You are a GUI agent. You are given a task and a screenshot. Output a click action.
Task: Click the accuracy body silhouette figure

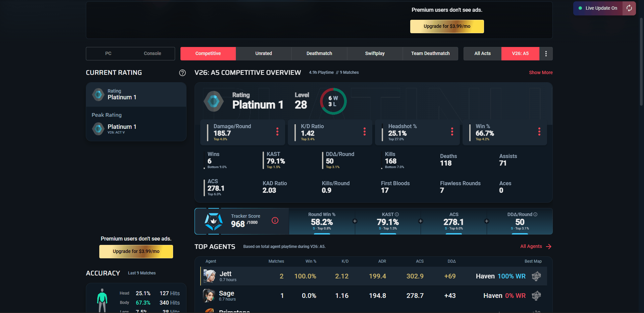[x=102, y=301]
